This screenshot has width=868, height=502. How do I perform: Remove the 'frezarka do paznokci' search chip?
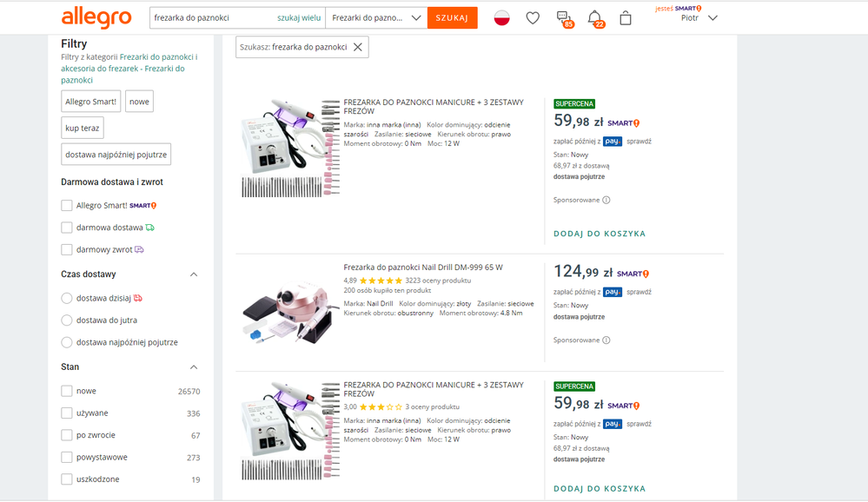click(x=357, y=47)
